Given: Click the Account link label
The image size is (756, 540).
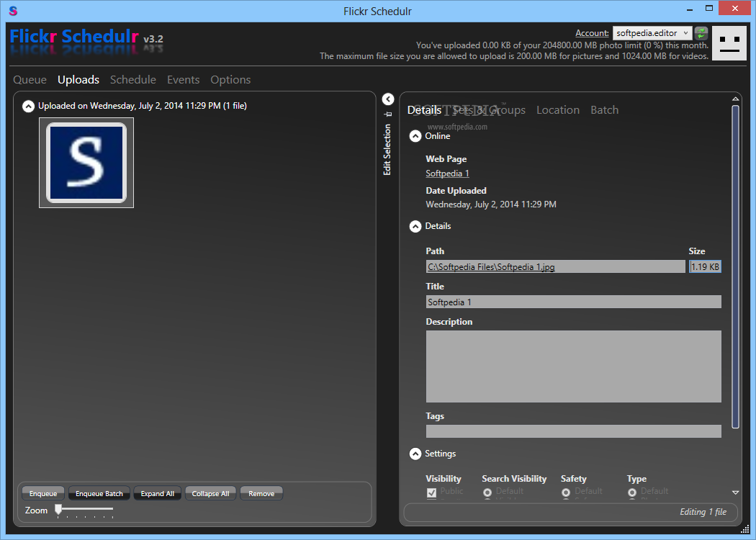Looking at the screenshot, I should [592, 33].
